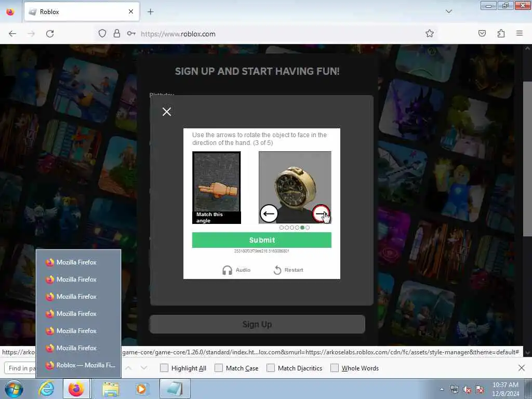Launch Internet Explorer from taskbar

46,389
